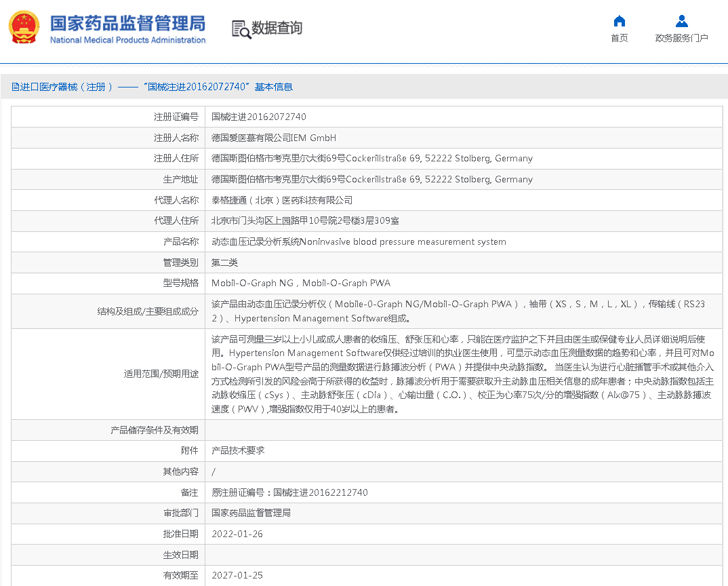Click the registrant name 德国爱医慕有限公司IEM GmbH
Screen dimensions: 728x586
(x=274, y=138)
